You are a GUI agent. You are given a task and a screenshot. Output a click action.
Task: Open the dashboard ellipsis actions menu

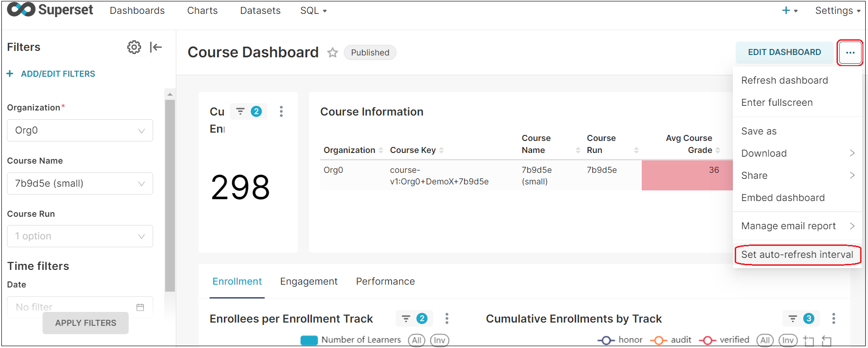point(850,53)
